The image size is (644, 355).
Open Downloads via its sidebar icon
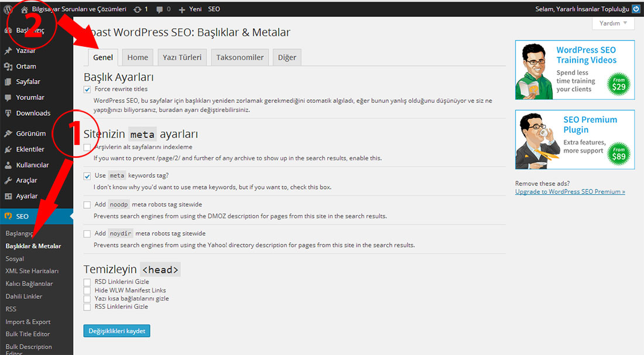pos(8,113)
